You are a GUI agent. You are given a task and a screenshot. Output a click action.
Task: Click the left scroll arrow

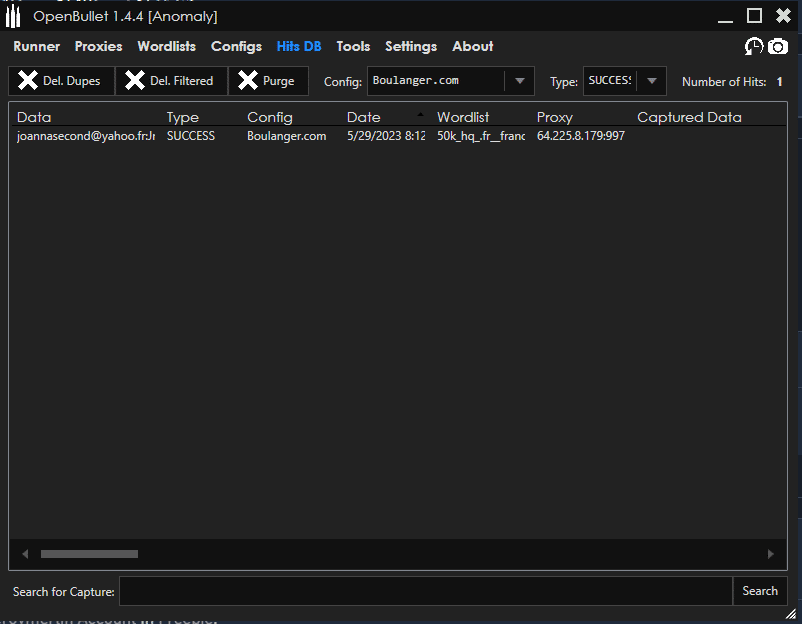pyautogui.click(x=26, y=554)
